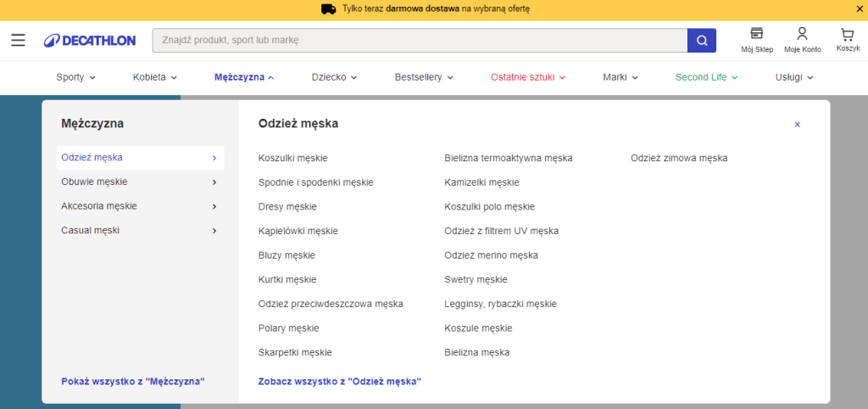Screen dimensions: 868x409
Task: Expand the Marki dropdown
Action: pyautogui.click(x=620, y=77)
